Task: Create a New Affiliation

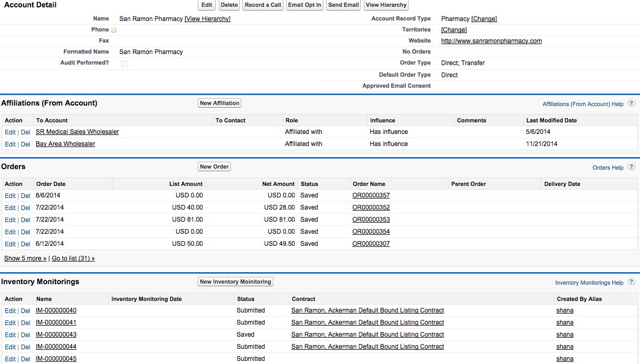Action: coord(219,103)
